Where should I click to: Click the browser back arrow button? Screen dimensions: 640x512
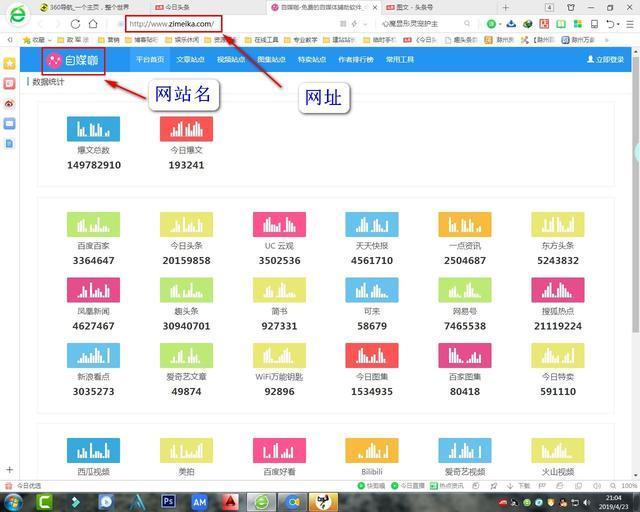coord(42,24)
